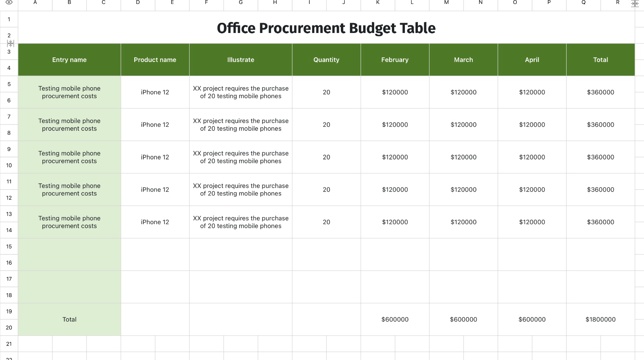Select the $360000 total cell in rows 9-10
The width and height of the screenshot is (644, 360).
click(600, 157)
